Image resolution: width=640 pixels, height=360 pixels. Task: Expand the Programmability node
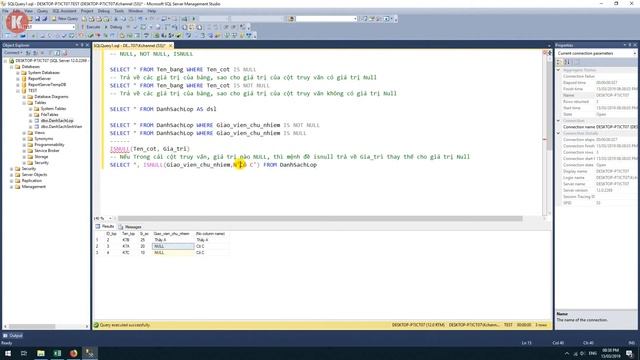[24, 144]
